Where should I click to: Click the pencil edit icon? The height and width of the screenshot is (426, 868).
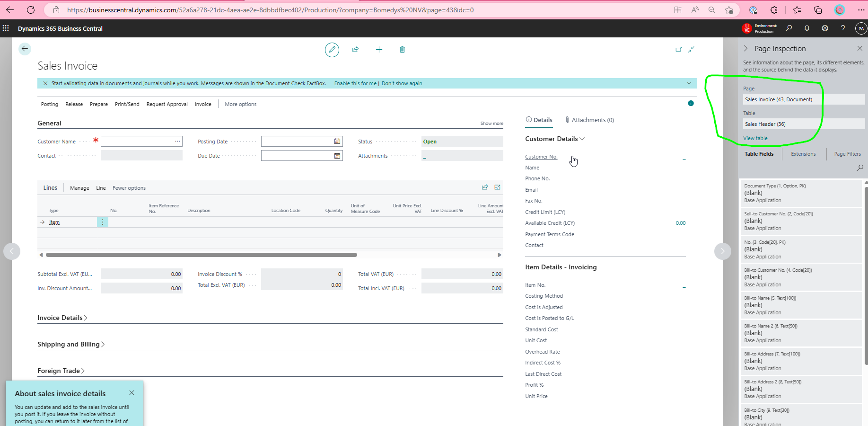pyautogui.click(x=332, y=49)
